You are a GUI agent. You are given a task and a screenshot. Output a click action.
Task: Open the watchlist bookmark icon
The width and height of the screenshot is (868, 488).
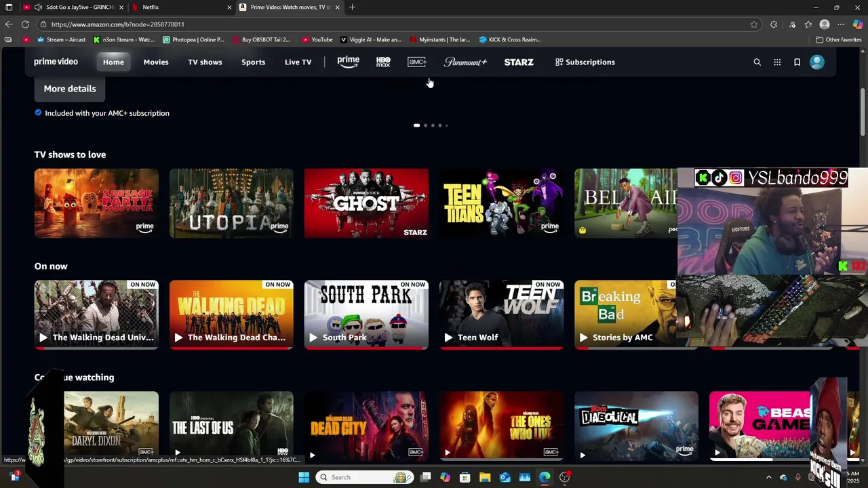797,62
